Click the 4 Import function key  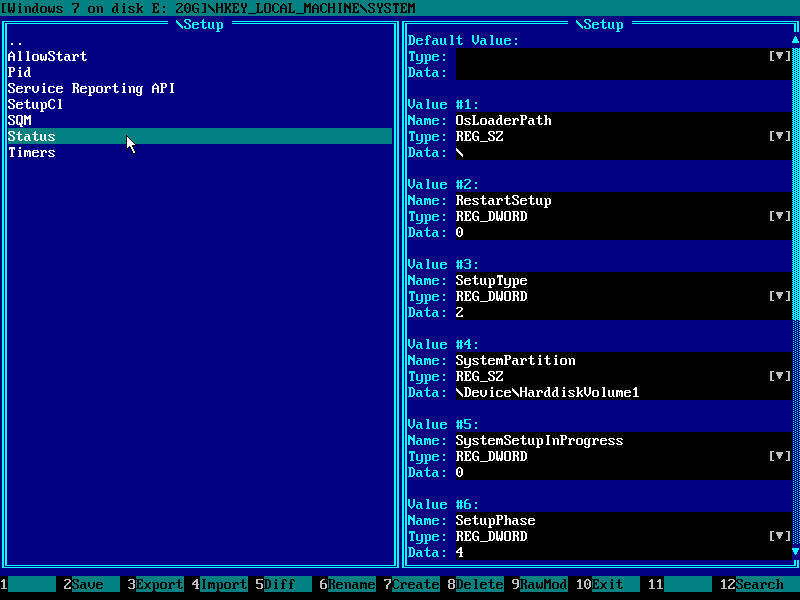pos(219,584)
